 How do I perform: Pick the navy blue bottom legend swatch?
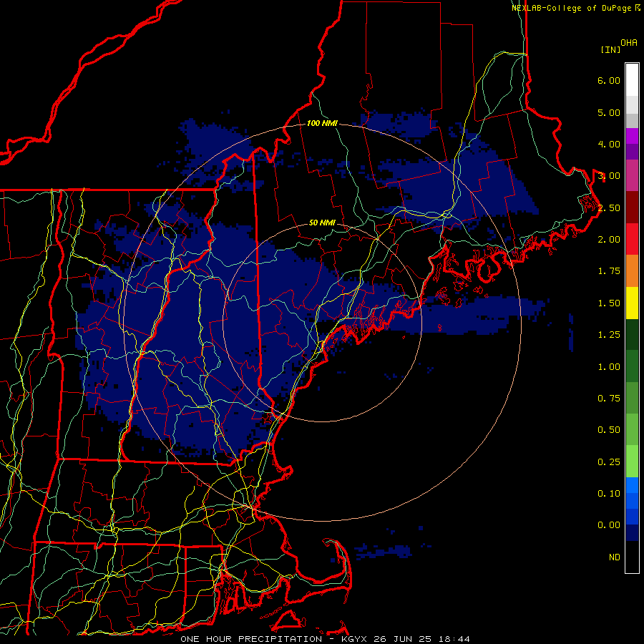click(632, 533)
